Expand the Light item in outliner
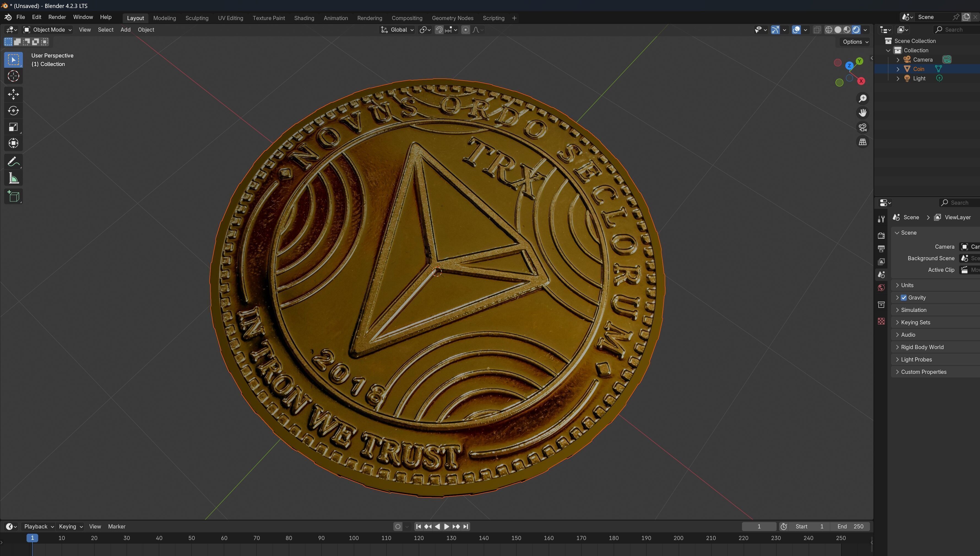The image size is (980, 556). (x=898, y=78)
